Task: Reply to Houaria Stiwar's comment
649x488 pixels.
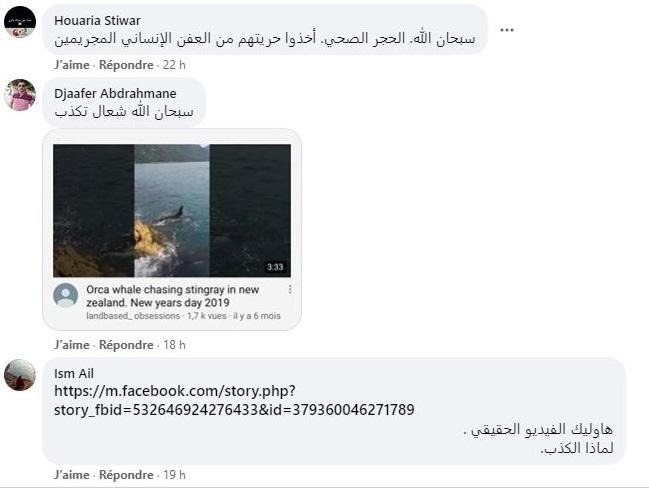Action: 126,65
